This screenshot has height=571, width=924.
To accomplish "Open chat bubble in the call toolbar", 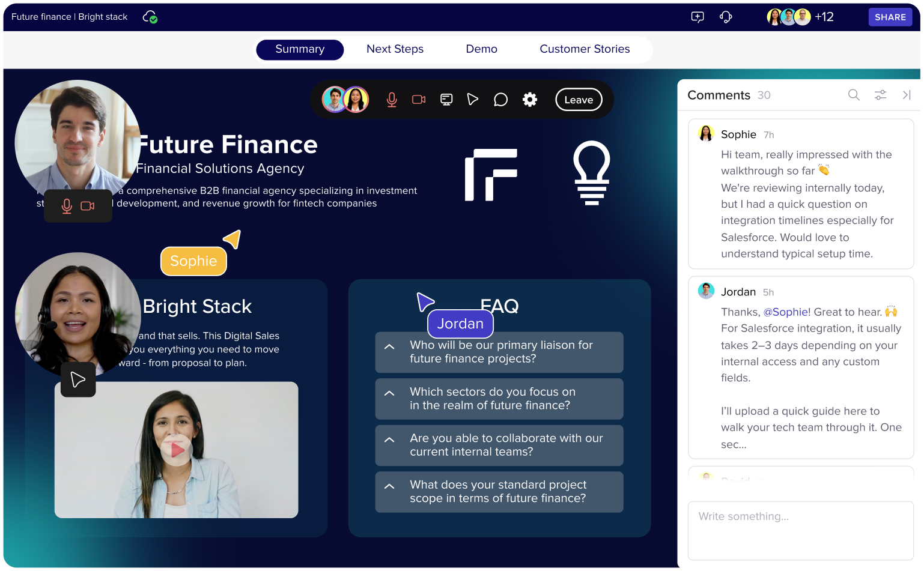I will [x=500, y=100].
